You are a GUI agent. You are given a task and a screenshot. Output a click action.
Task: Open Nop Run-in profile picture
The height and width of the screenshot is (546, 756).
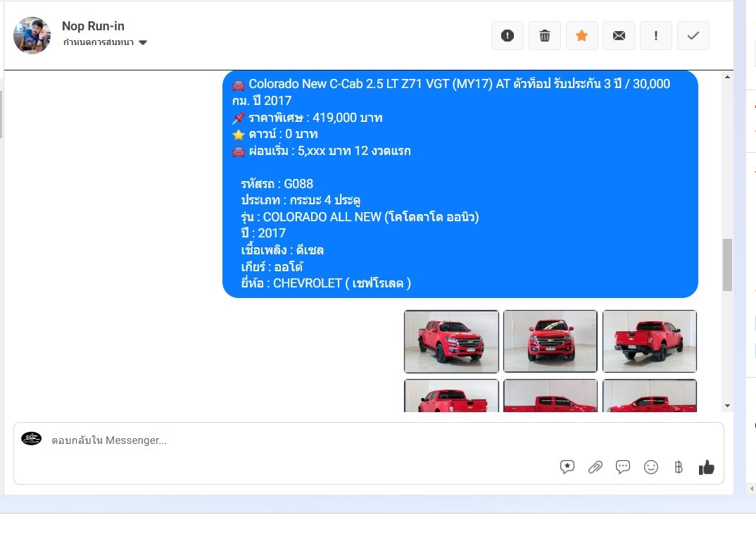[32, 35]
